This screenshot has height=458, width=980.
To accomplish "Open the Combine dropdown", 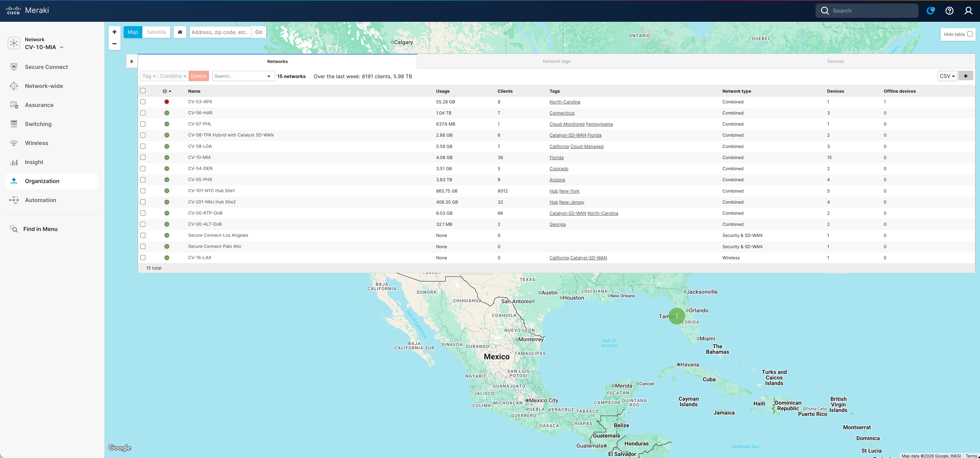I will click(173, 76).
